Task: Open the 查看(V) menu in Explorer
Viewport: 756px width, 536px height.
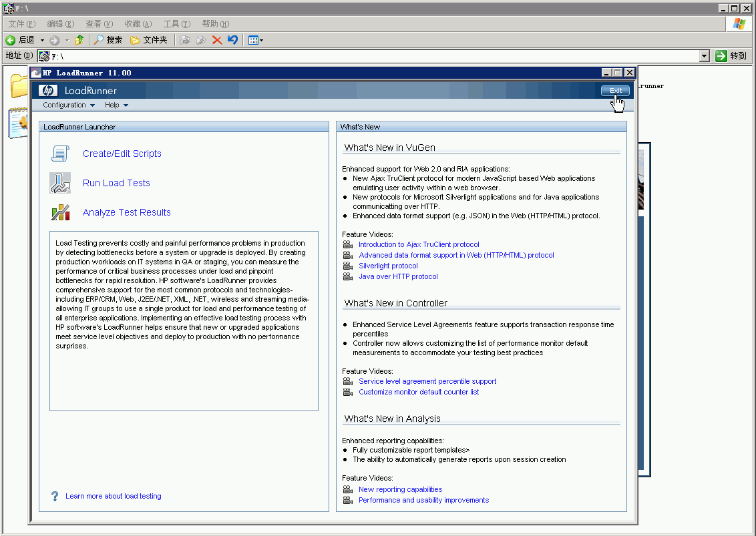Action: pos(99,23)
